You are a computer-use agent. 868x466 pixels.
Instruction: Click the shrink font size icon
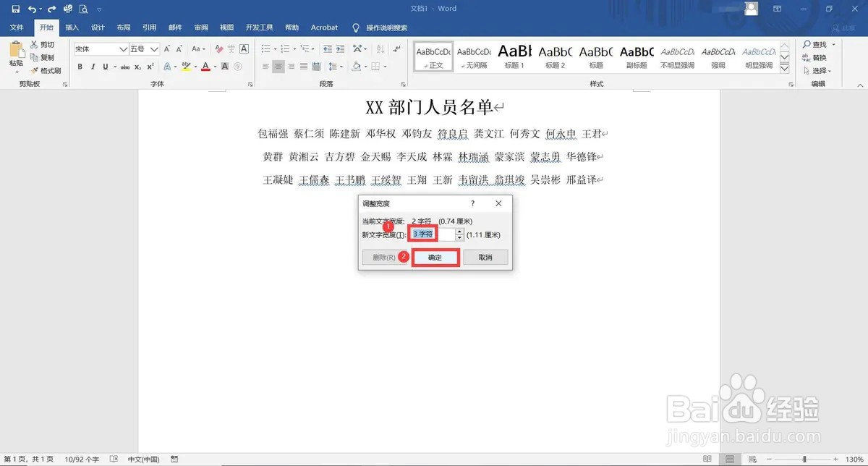(x=179, y=48)
